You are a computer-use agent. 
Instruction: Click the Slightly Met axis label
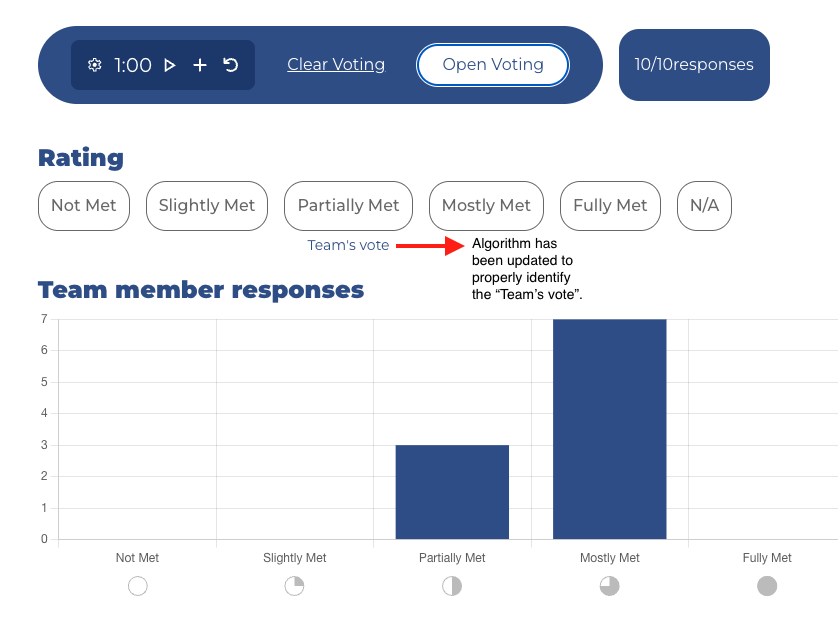[294, 557]
